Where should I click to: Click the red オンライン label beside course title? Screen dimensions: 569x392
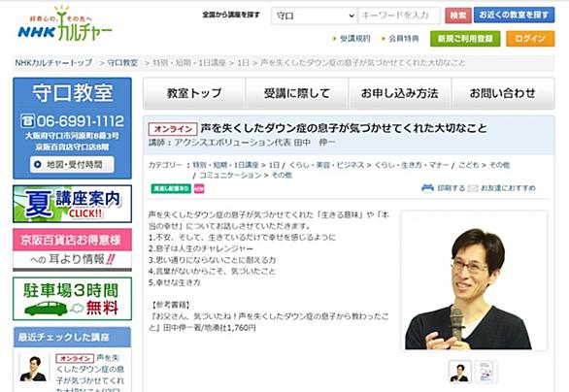(173, 129)
